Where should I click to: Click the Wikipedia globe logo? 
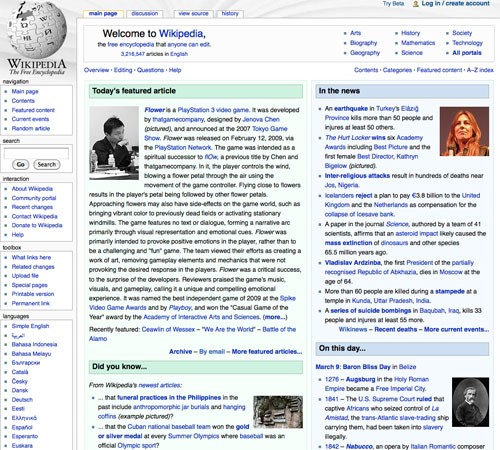click(37, 30)
